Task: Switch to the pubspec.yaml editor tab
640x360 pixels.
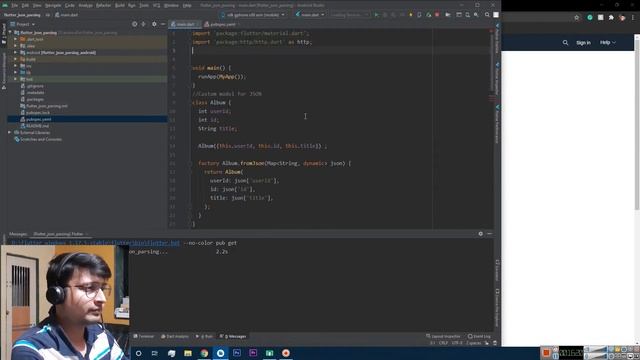Action: 222,24
